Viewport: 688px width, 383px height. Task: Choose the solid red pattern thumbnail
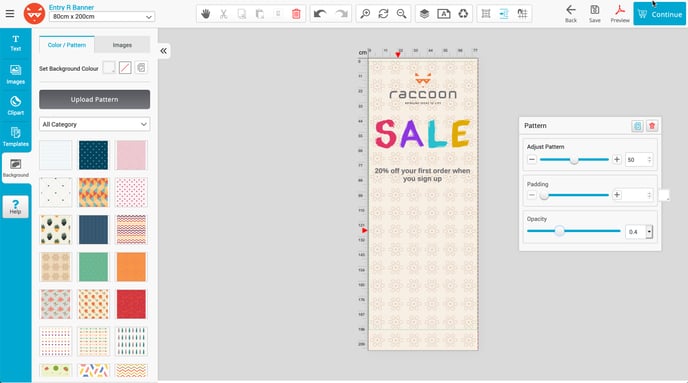pyautogui.click(x=131, y=304)
